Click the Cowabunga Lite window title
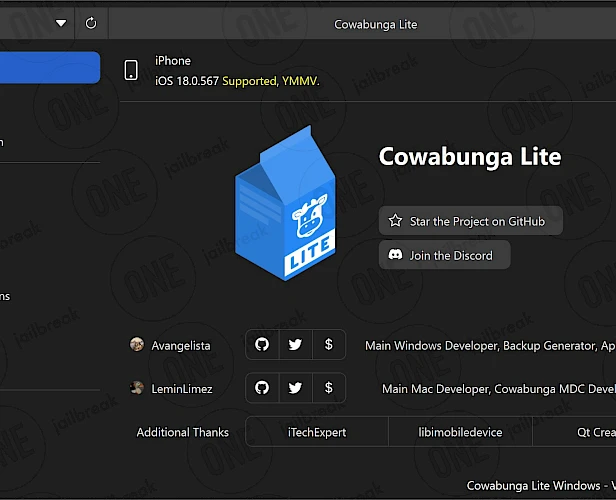 [376, 24]
